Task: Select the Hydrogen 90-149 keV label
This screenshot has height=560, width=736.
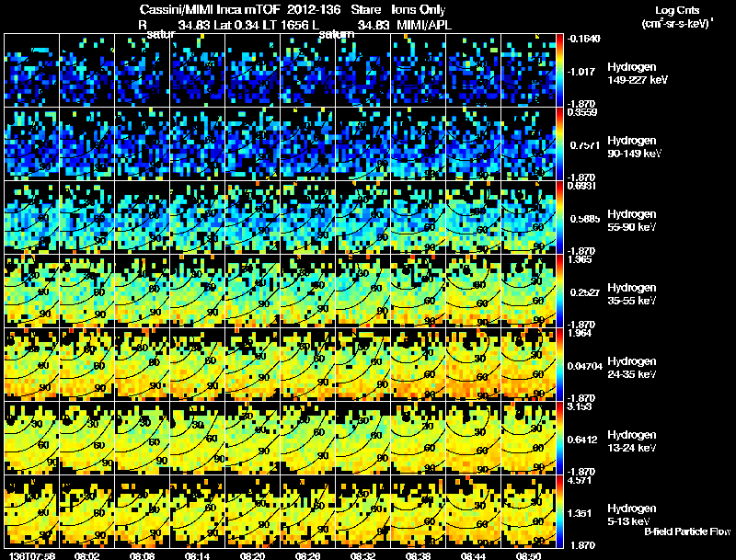Action: click(x=634, y=147)
